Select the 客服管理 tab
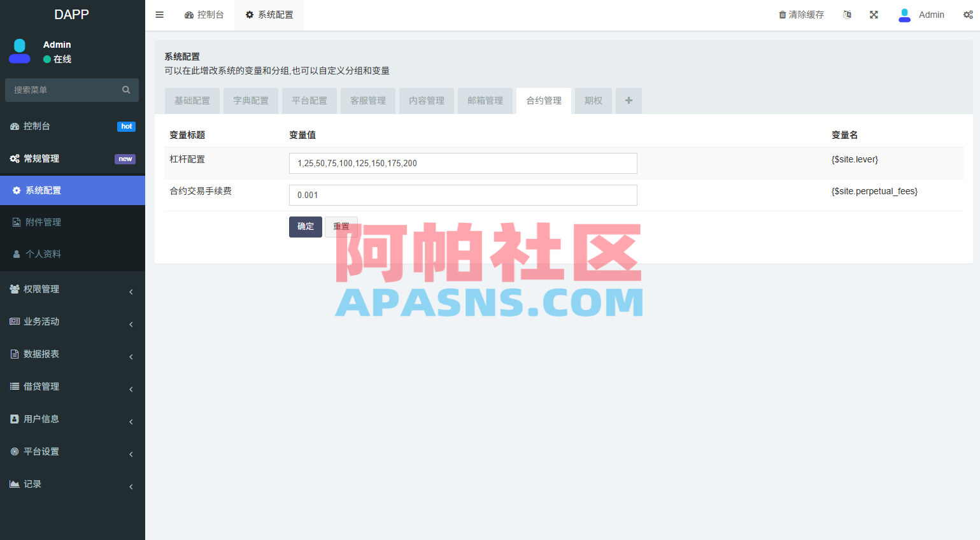The height and width of the screenshot is (540, 980). pyautogui.click(x=368, y=101)
